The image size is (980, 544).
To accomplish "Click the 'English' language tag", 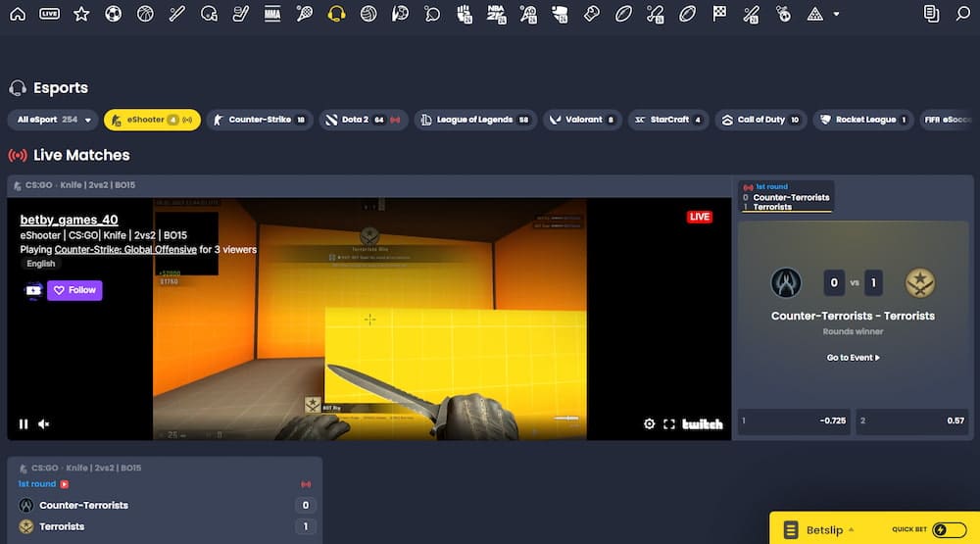I will (x=40, y=264).
